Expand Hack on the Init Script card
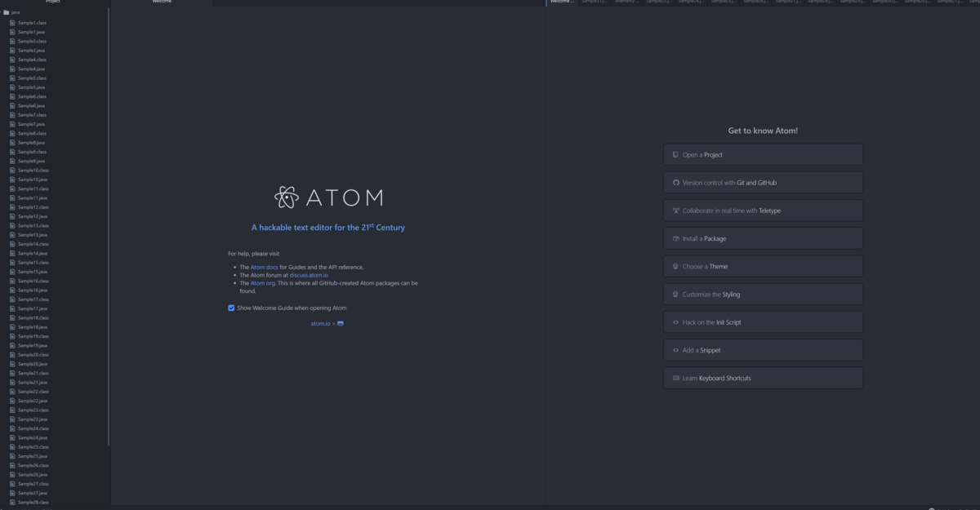Image resolution: width=980 pixels, height=510 pixels. point(763,322)
